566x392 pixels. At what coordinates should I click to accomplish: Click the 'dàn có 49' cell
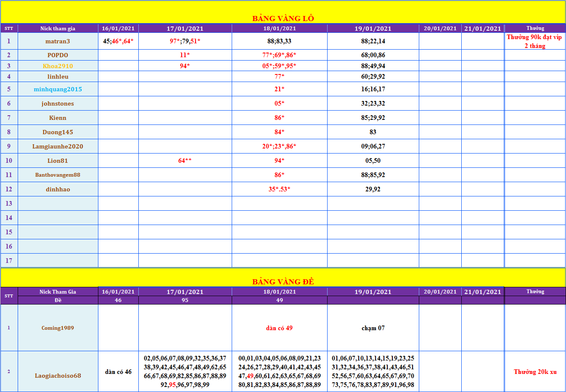coord(279,328)
